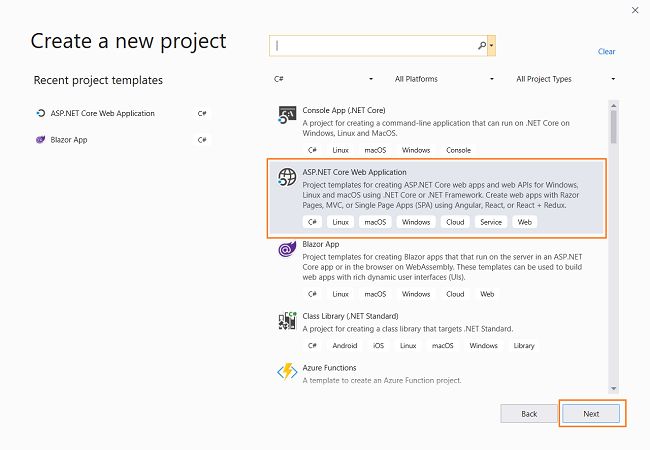Viewport: 650px width, 450px height.
Task: Click the Class Library template icon
Action: [287, 321]
